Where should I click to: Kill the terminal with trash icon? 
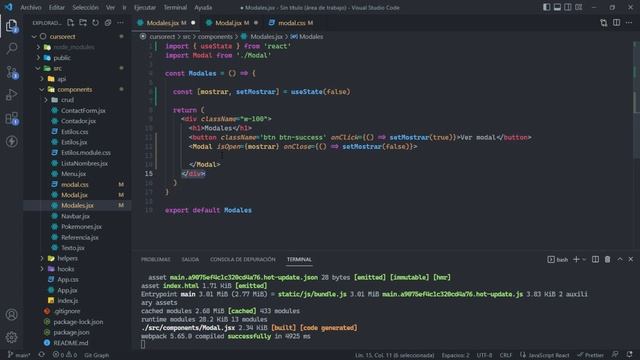[x=607, y=260]
